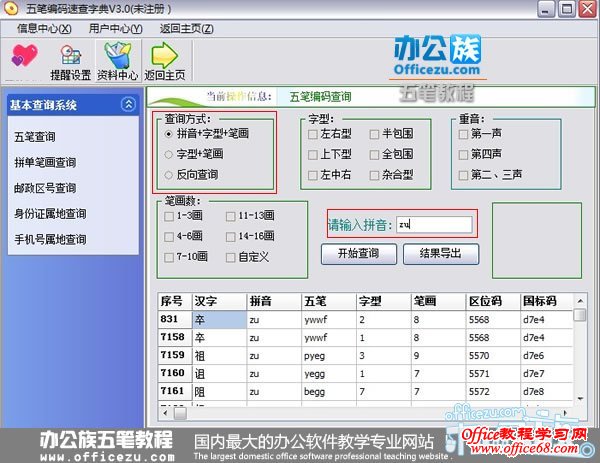This screenshot has height=463, width=600.
Task: Click the 请输入拼音 input field
Action: pos(434,225)
